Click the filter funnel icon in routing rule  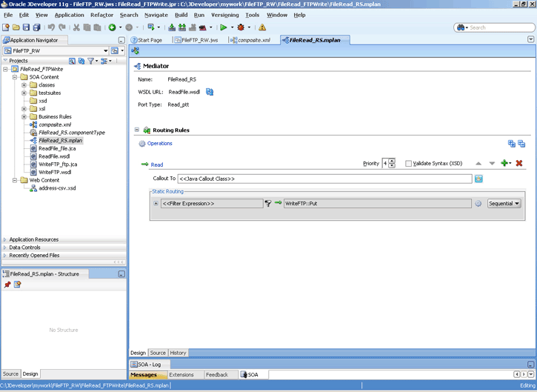click(268, 204)
